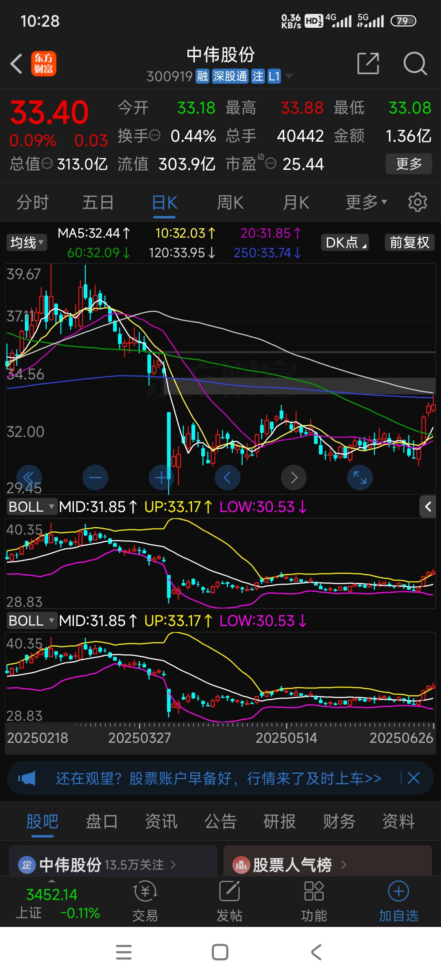
Task: Tap the 中伟股份 forum badge icon
Action: 27,865
